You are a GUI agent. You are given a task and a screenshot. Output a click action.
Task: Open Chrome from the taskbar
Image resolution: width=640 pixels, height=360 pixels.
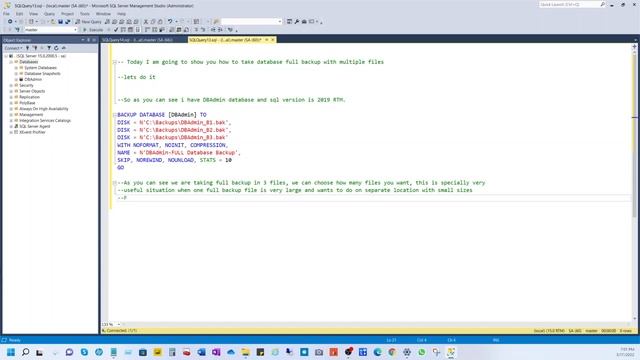[392, 352]
